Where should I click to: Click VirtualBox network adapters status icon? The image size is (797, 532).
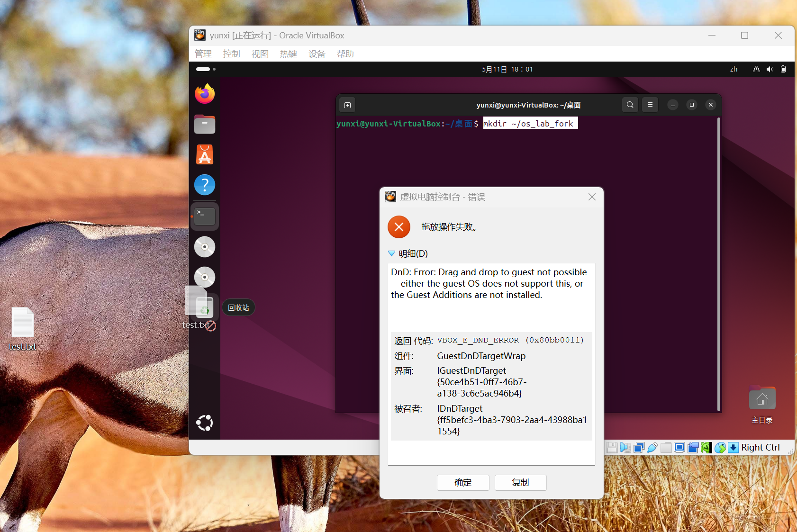[x=639, y=448]
